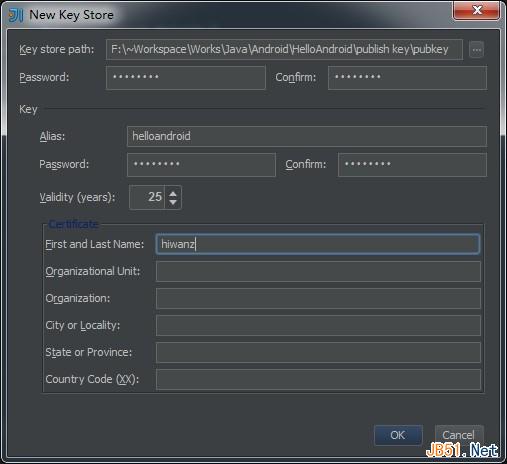The height and width of the screenshot is (464, 507).
Task: Click the IntelliJ icon in title bar
Action: [16, 15]
